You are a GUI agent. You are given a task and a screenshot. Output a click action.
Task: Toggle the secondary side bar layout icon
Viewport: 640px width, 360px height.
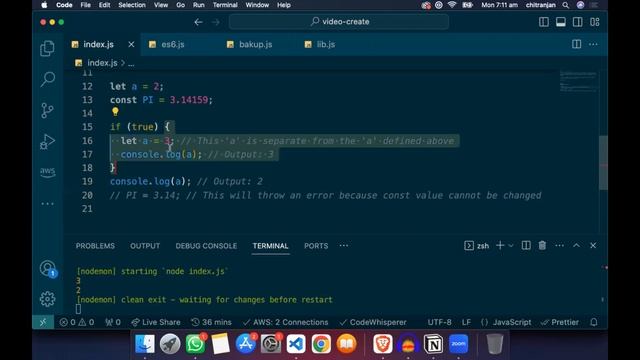[x=578, y=22]
